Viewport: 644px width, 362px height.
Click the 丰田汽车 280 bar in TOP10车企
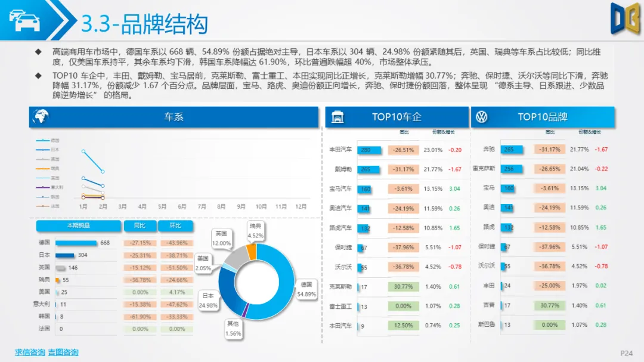click(x=369, y=150)
